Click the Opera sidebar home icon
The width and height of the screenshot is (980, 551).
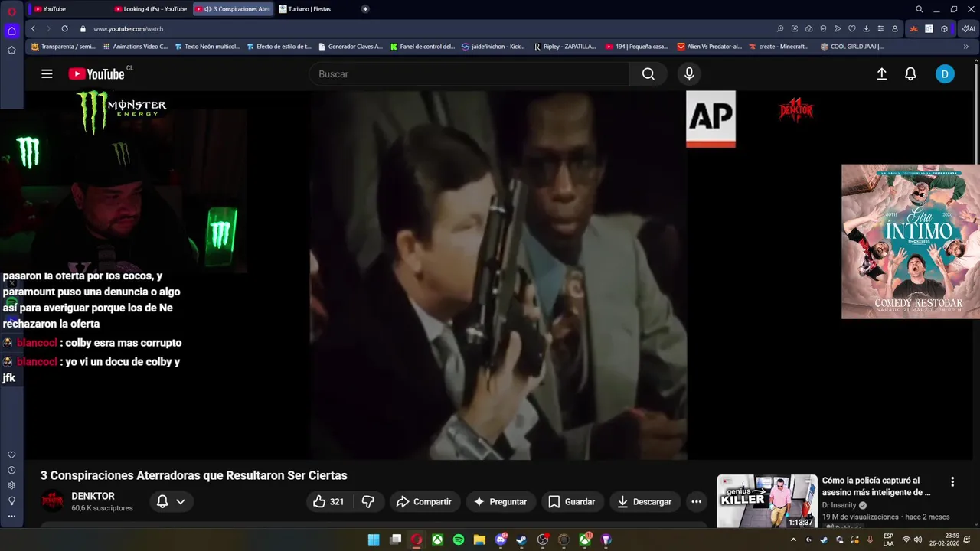11,31
